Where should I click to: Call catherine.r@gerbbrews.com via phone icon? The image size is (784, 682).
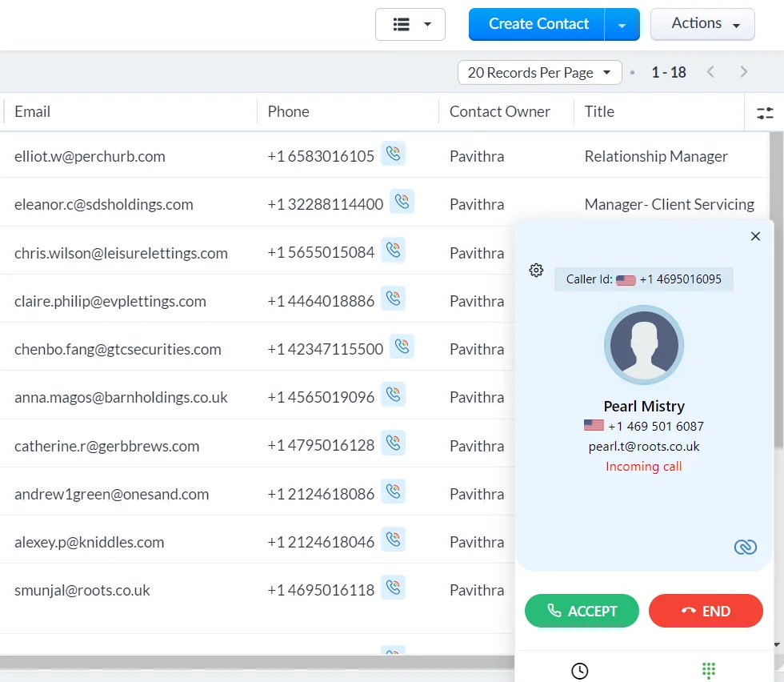click(393, 443)
